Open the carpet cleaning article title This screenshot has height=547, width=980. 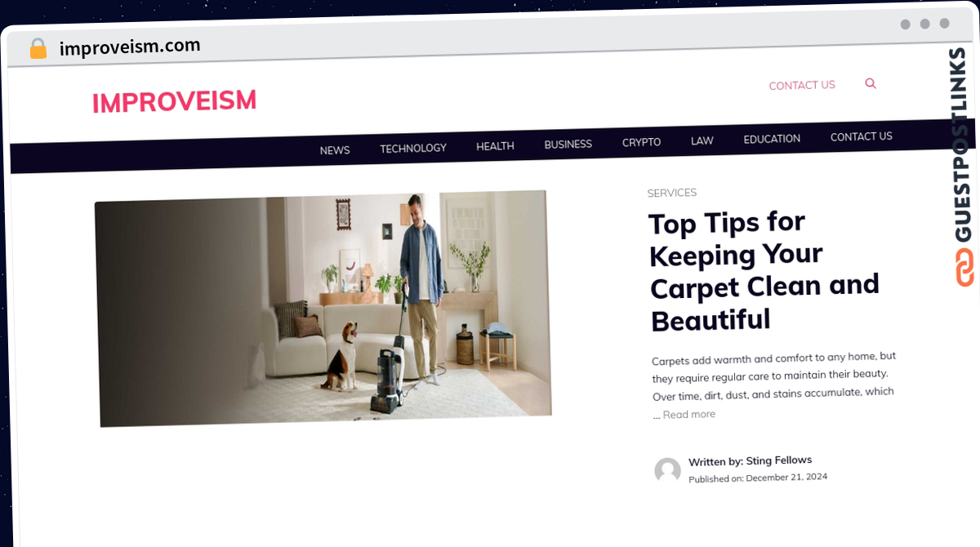764,270
